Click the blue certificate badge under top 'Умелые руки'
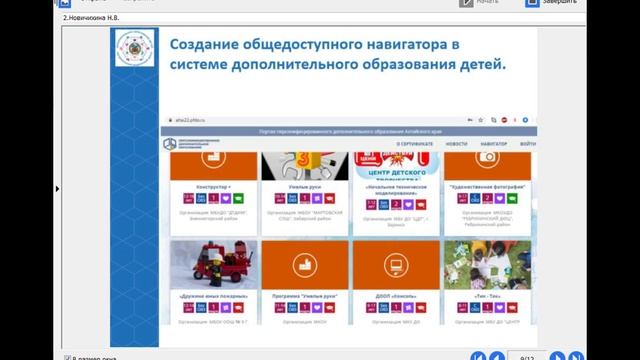This screenshot has height=360, width=640. coord(292,198)
